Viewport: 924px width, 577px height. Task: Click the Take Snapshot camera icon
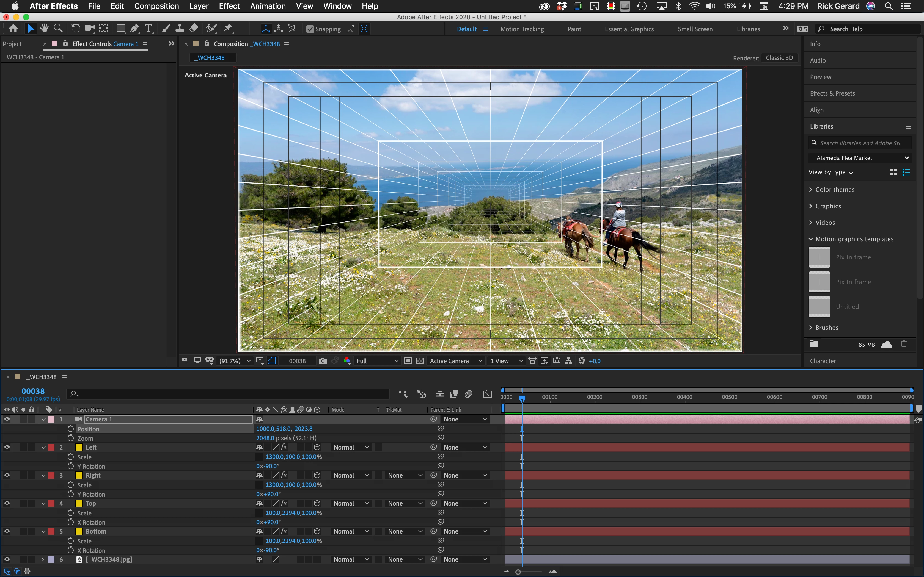point(323,361)
